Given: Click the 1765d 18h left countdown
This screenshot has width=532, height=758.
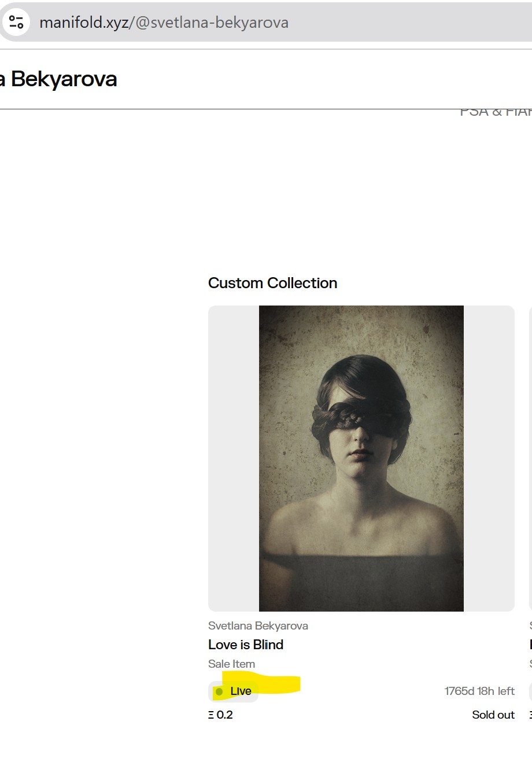Looking at the screenshot, I should pos(479,691).
